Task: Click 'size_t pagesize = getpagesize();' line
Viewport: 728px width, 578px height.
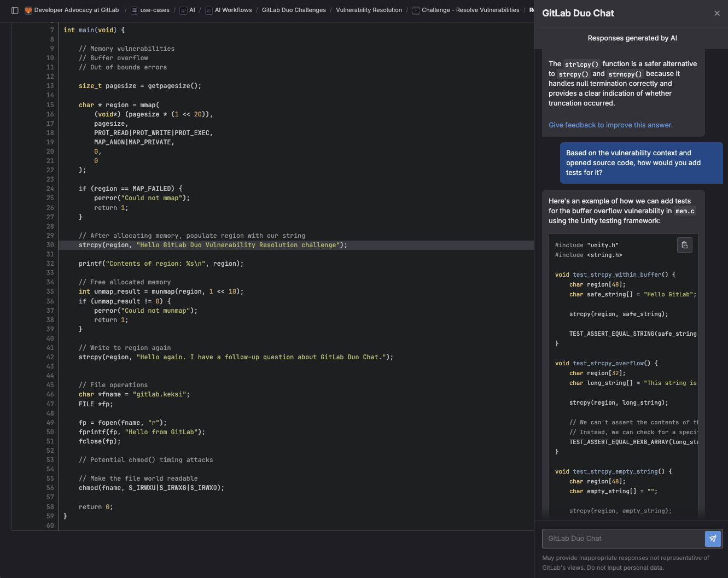Action: (x=140, y=86)
